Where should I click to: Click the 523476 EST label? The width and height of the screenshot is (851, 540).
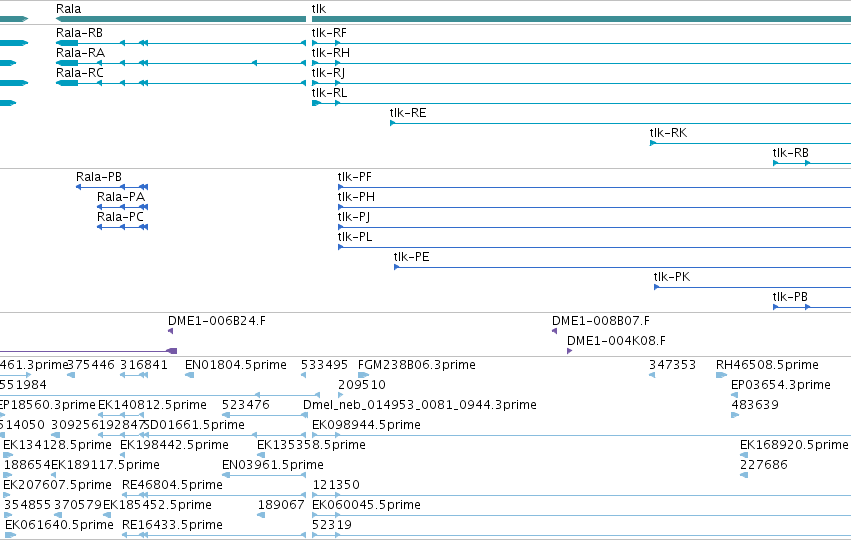(x=245, y=405)
